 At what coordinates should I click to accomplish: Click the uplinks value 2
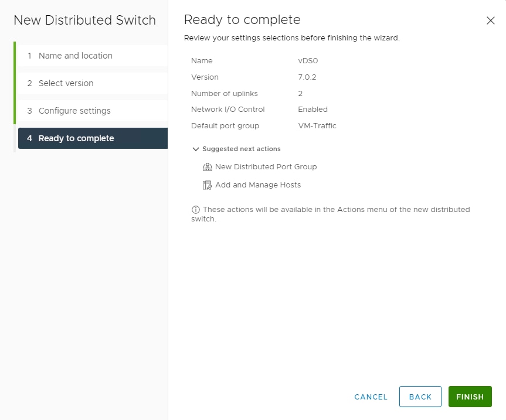click(300, 94)
